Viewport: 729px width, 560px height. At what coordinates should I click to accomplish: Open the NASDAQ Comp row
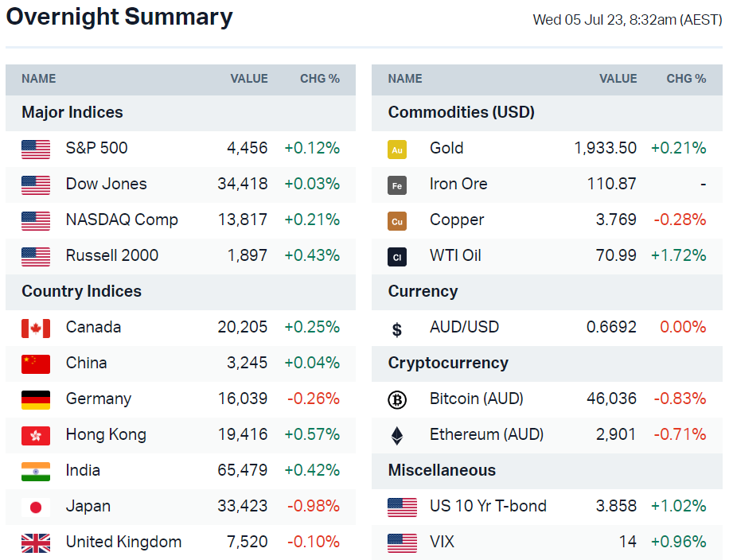122,220
